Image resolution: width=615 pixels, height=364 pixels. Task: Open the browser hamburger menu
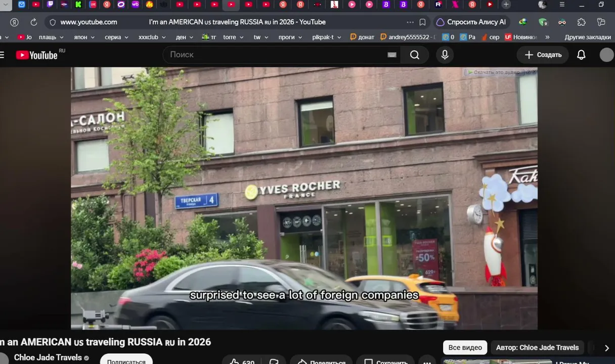[x=562, y=5]
